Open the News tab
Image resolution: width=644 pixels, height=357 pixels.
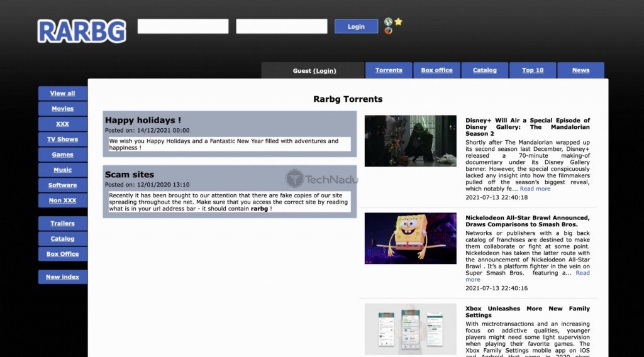(x=580, y=70)
